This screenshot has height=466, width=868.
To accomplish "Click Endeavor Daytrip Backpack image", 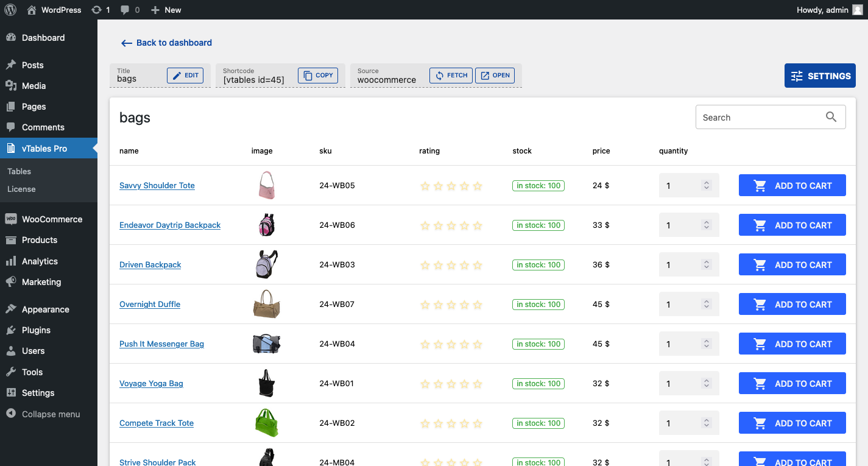I will [266, 225].
